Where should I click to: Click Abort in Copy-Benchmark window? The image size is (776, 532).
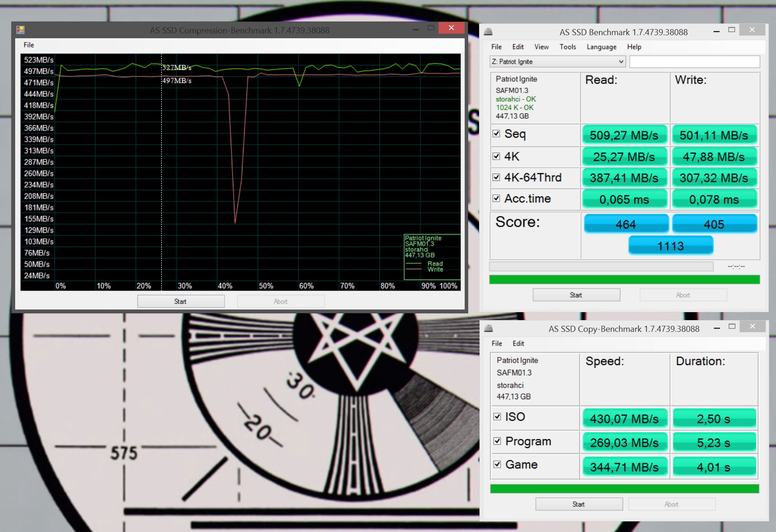[x=671, y=504]
